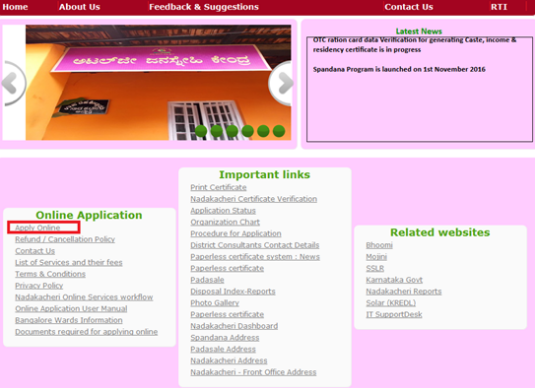Open the Padasale link

click(207, 280)
